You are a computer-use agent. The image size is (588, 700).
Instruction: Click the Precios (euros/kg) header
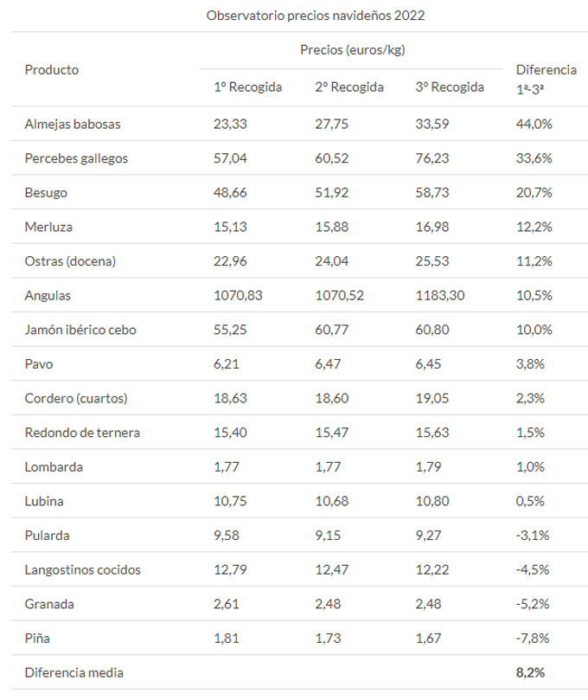pos(353,49)
